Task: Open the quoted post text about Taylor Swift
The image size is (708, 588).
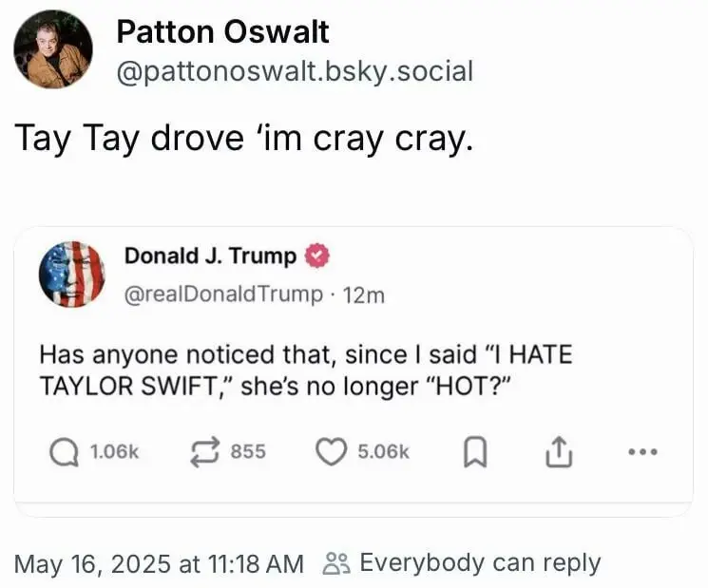Action: [x=304, y=371]
